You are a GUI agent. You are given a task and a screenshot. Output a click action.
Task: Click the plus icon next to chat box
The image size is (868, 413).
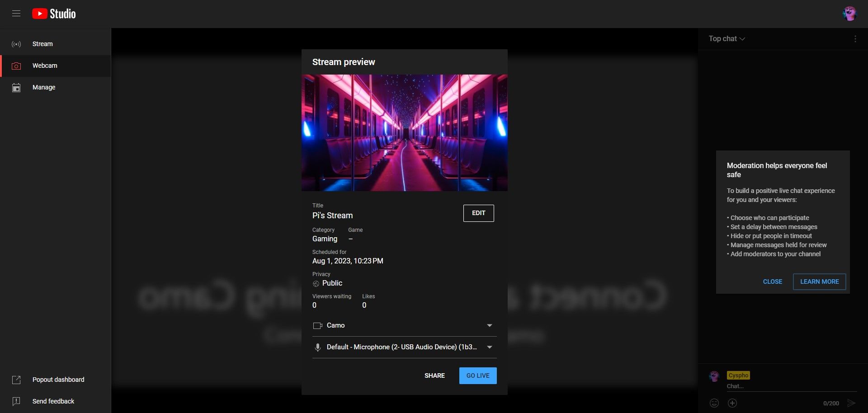pos(733,403)
